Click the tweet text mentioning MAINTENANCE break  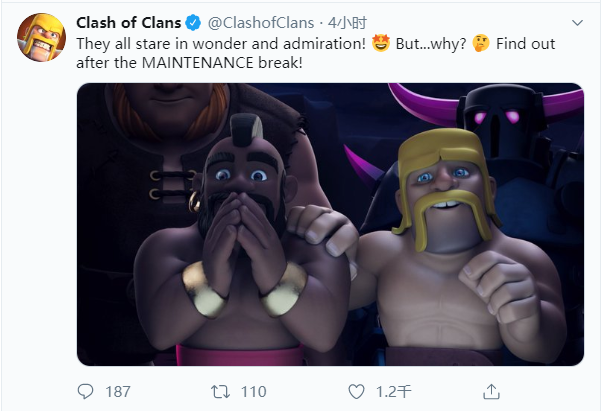point(315,53)
